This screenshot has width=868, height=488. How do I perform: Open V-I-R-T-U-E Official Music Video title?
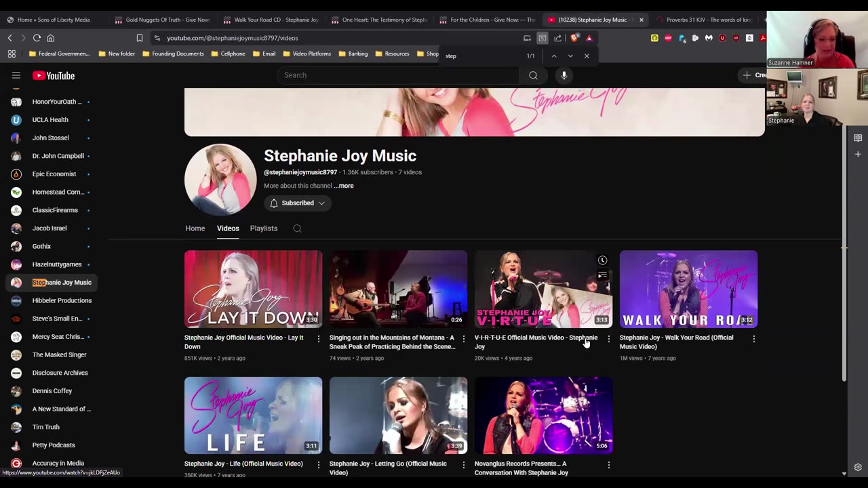[x=536, y=342]
